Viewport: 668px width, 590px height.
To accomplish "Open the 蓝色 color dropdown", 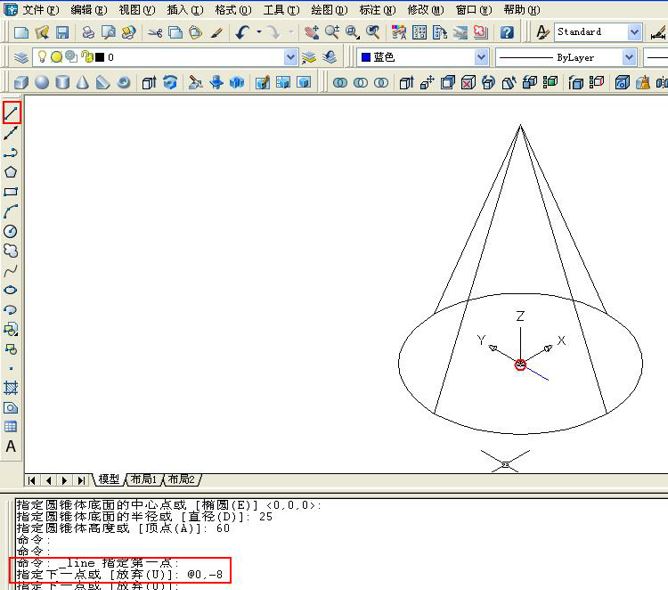I will (481, 57).
